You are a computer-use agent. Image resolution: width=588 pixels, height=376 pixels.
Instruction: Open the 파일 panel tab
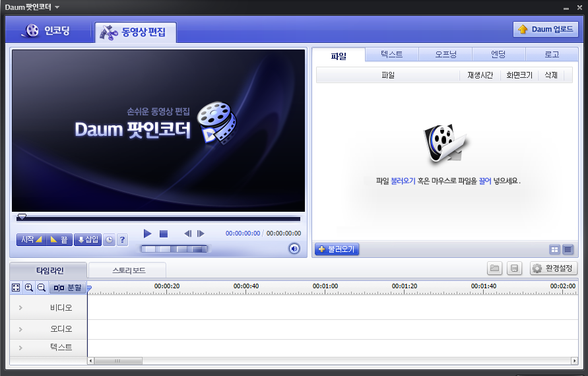[x=339, y=55]
